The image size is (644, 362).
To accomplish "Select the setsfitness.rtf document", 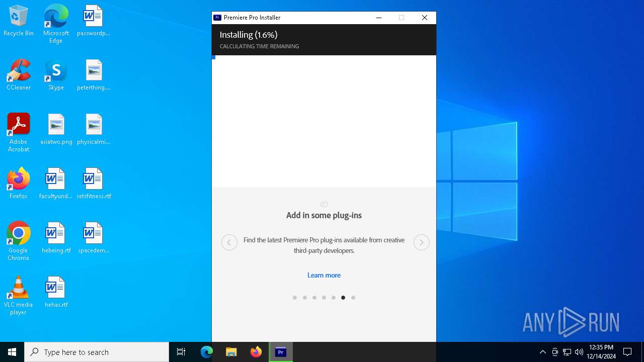I will pyautogui.click(x=94, y=184).
